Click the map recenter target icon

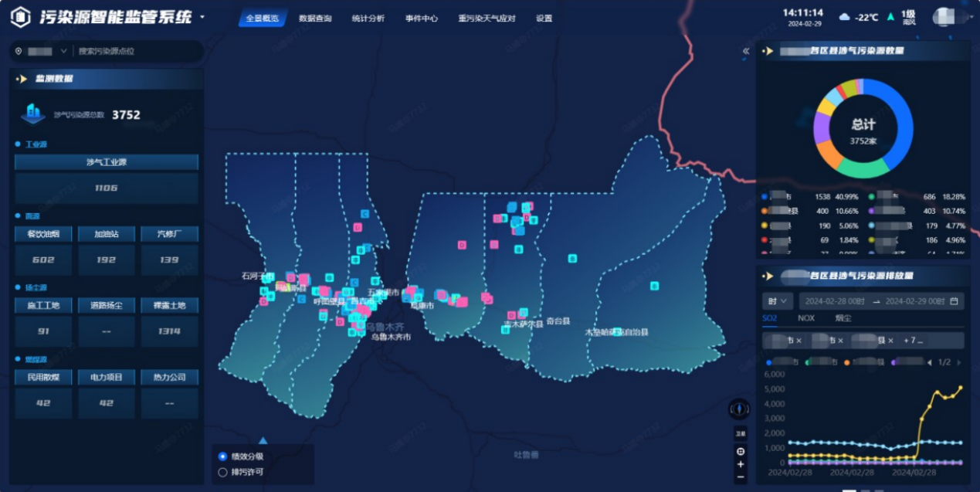[x=741, y=451]
